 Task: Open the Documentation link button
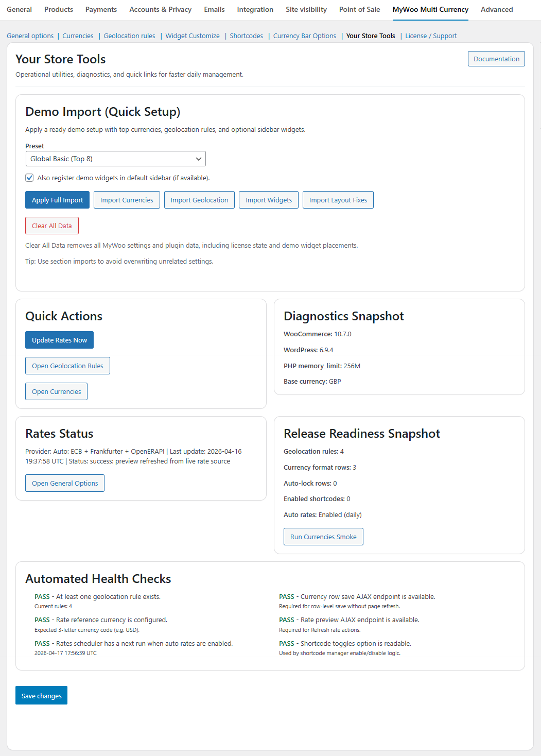pyautogui.click(x=496, y=59)
